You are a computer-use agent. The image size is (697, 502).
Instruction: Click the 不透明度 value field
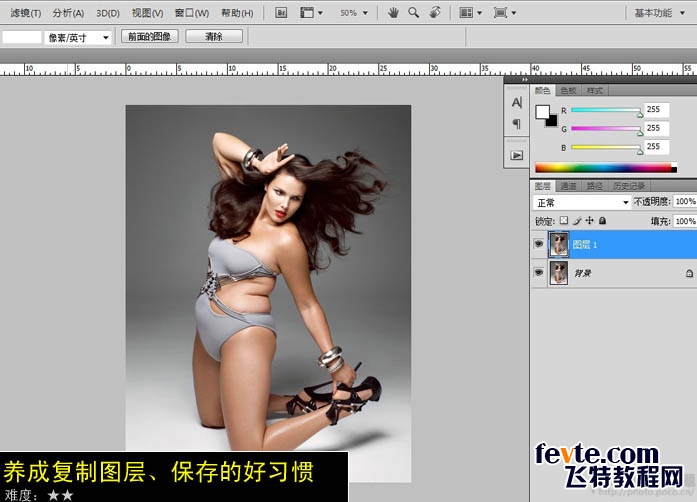(x=685, y=202)
